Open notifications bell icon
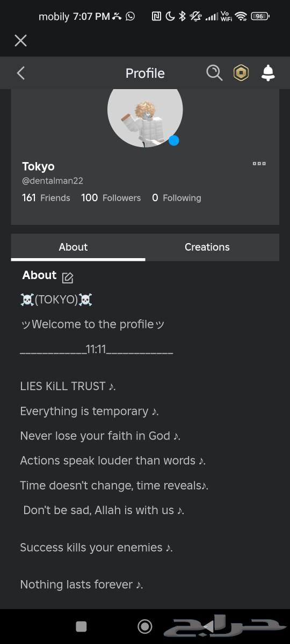The width and height of the screenshot is (290, 644). click(268, 73)
